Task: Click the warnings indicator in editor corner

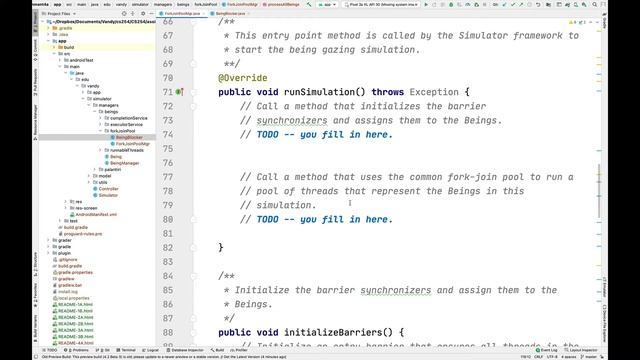Action: click(573, 22)
